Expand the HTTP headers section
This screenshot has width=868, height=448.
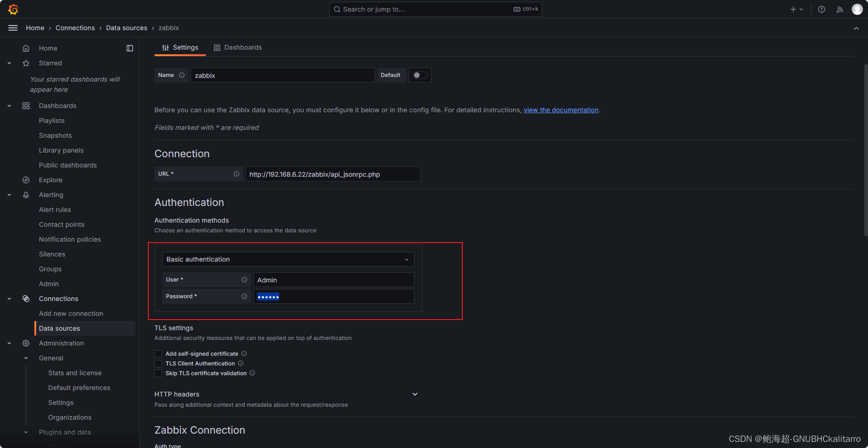[415, 394]
